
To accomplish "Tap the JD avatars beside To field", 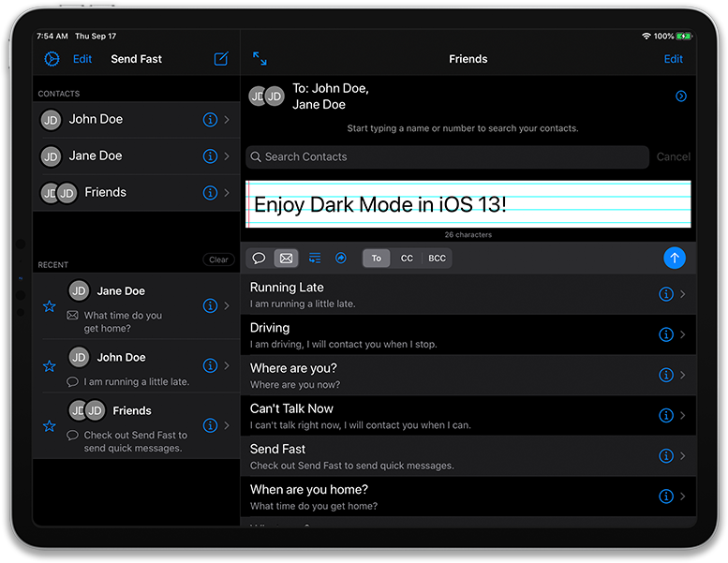I will [x=266, y=96].
